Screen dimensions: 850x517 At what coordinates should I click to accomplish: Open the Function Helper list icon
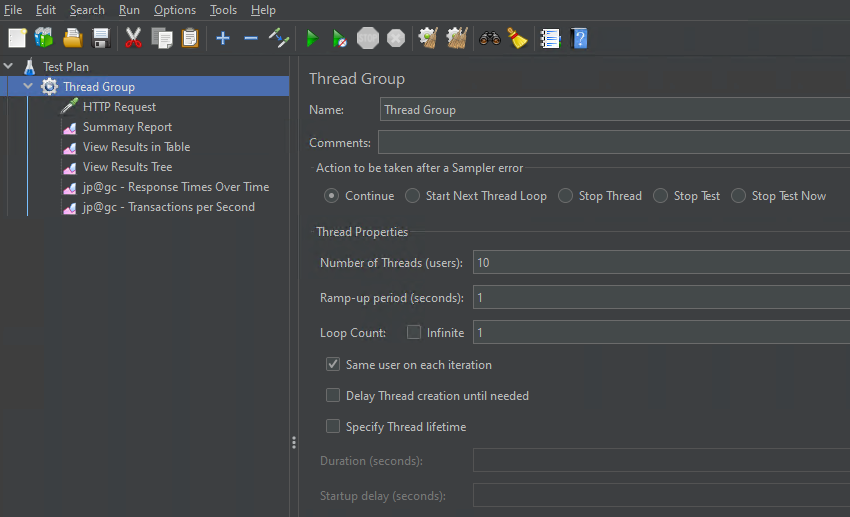point(550,38)
